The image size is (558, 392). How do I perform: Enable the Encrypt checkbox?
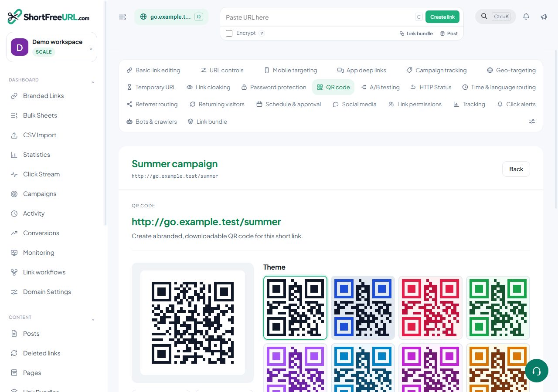point(229,33)
